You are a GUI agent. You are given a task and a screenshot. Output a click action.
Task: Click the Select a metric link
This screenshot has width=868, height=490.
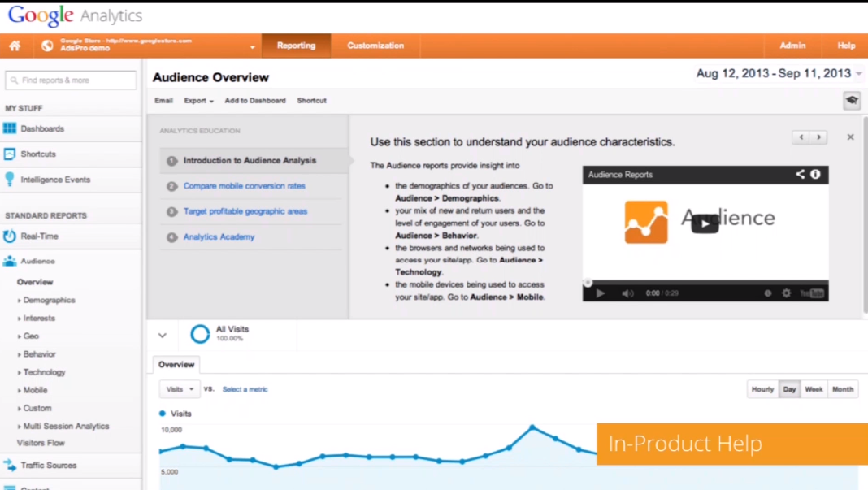[245, 389]
